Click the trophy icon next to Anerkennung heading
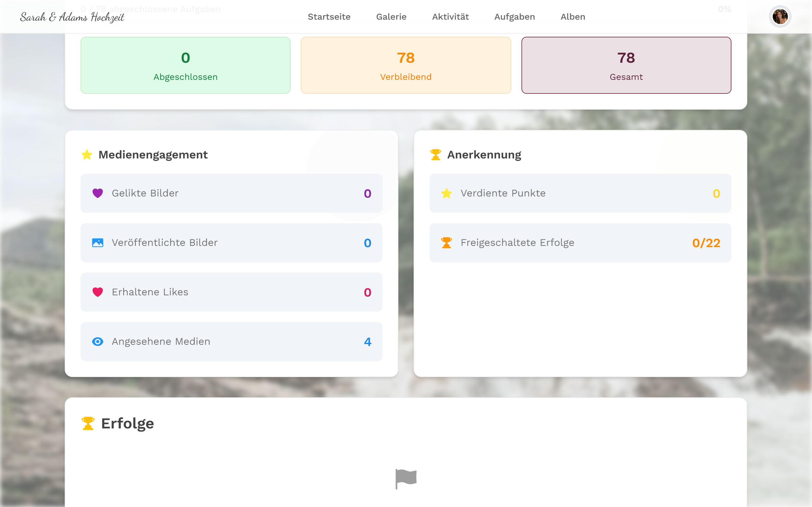 pos(435,155)
